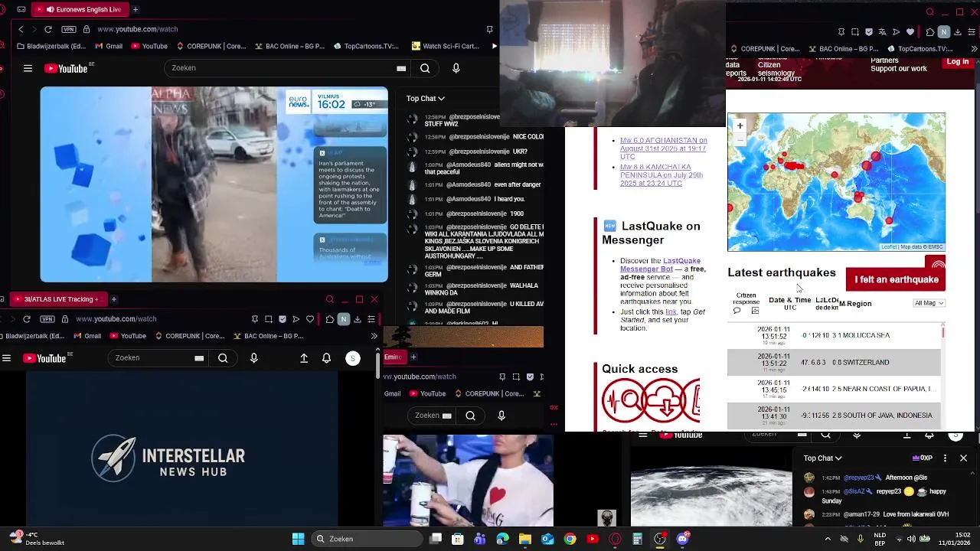Reload the Euronews YouTube page
The height and width of the screenshot is (551, 980).
coord(48,29)
